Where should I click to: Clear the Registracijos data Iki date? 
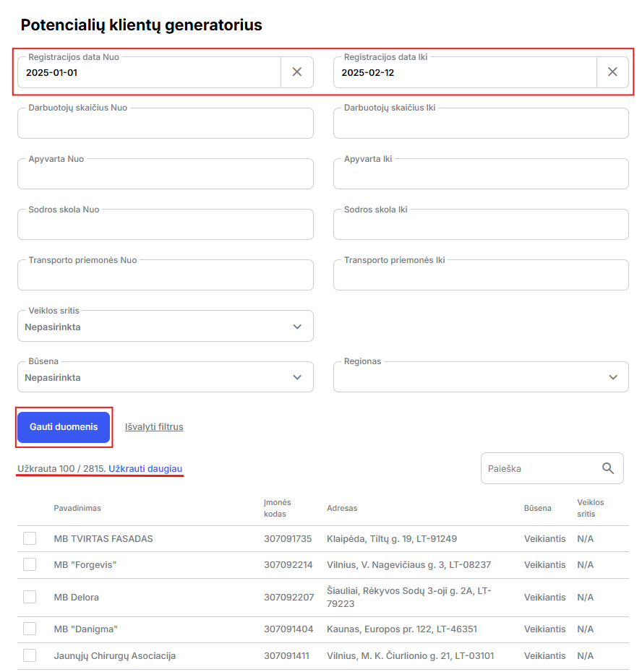(x=612, y=72)
